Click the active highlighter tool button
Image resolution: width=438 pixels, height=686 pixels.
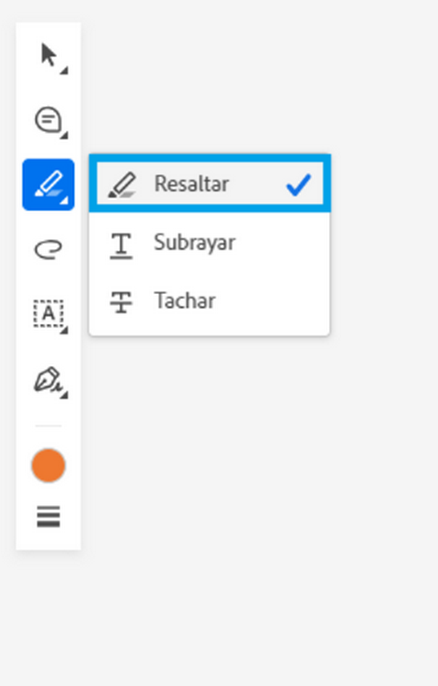(49, 185)
